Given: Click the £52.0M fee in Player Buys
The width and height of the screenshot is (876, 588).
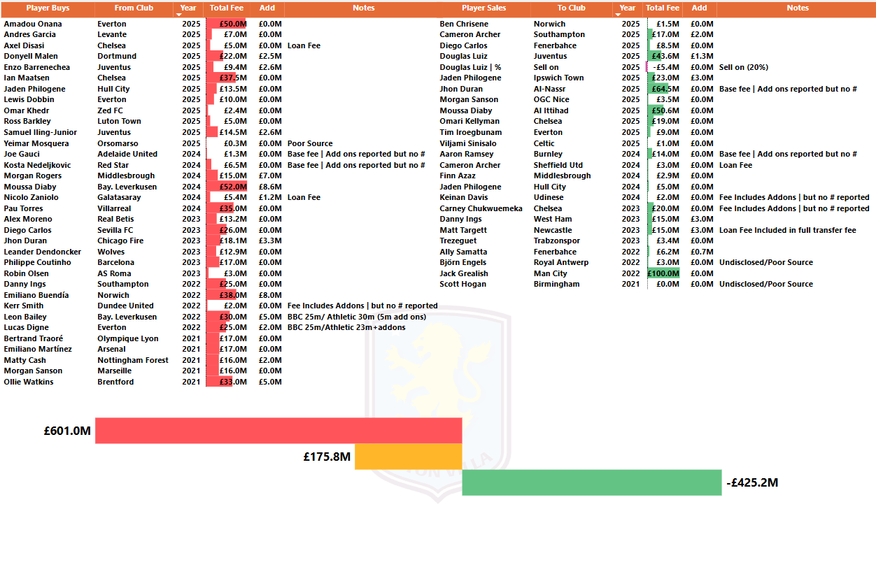Looking at the screenshot, I should (x=233, y=187).
